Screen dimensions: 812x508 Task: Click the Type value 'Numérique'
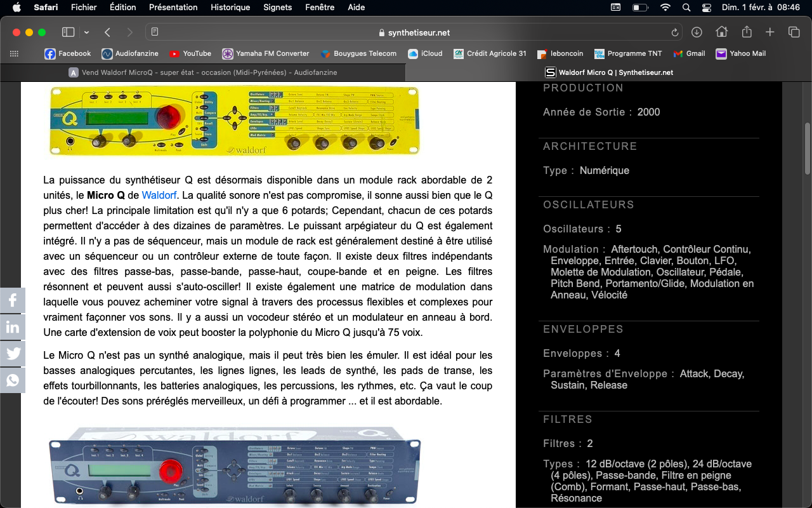click(605, 171)
